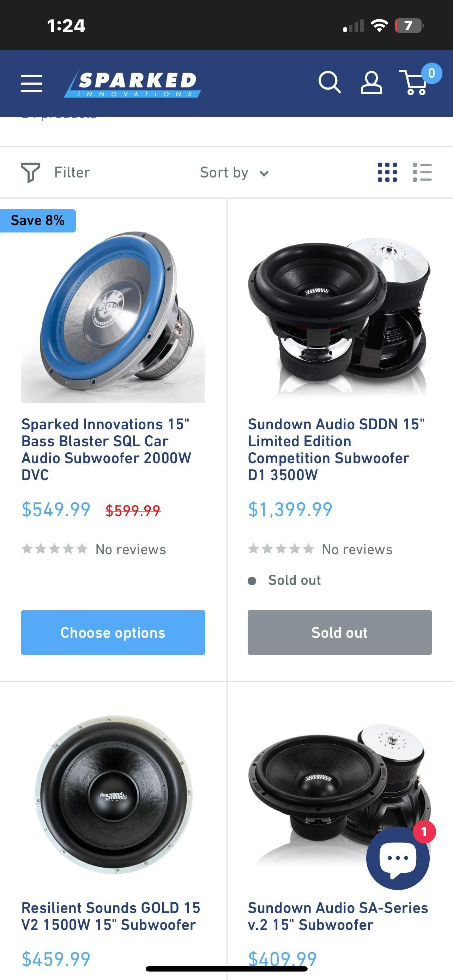Image resolution: width=453 pixels, height=980 pixels.
Task: Tap the Sparked Innovations logo
Action: click(x=132, y=83)
